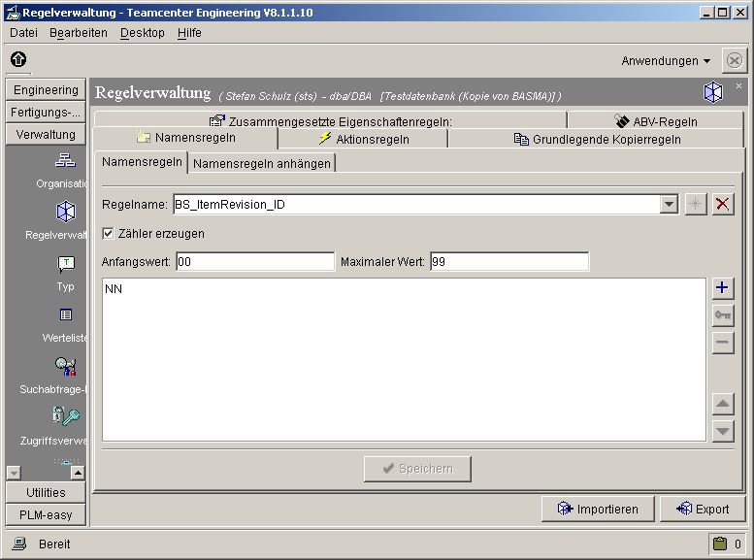The image size is (754, 560).
Task: Click the create new rule star icon
Action: click(696, 204)
